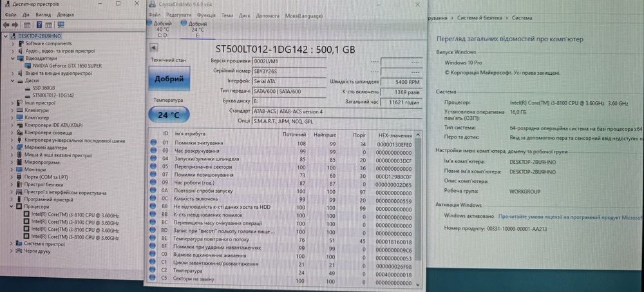Expand the Контролери сховища node
This screenshot has width=644, height=292.
tap(12, 133)
